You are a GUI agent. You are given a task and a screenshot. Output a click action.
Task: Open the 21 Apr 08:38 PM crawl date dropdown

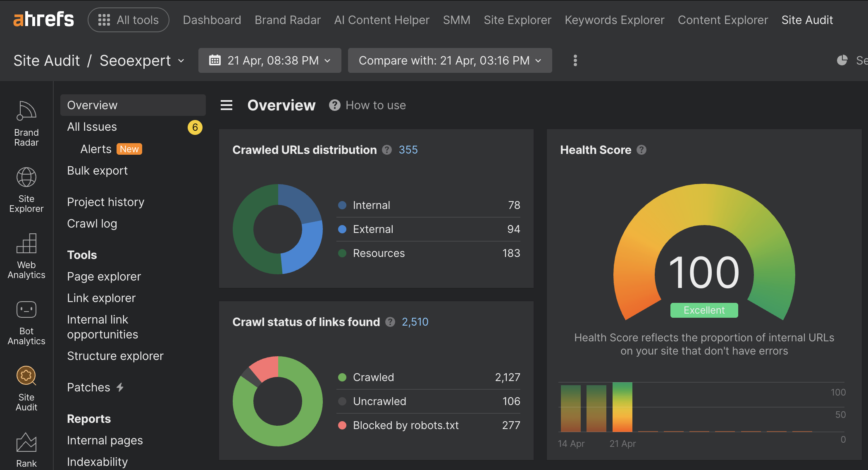tap(269, 60)
